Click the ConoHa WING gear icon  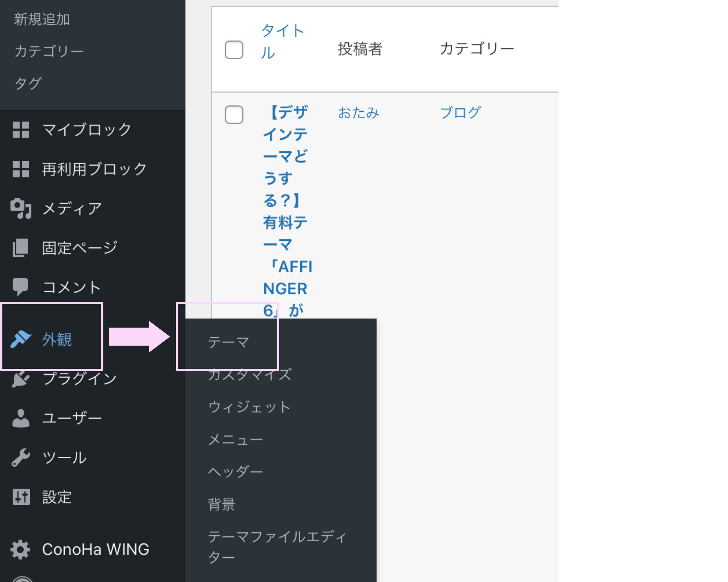[x=21, y=549]
